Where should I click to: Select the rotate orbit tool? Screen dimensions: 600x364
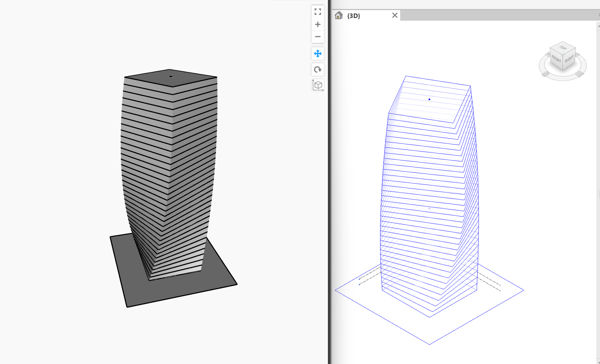(318, 70)
